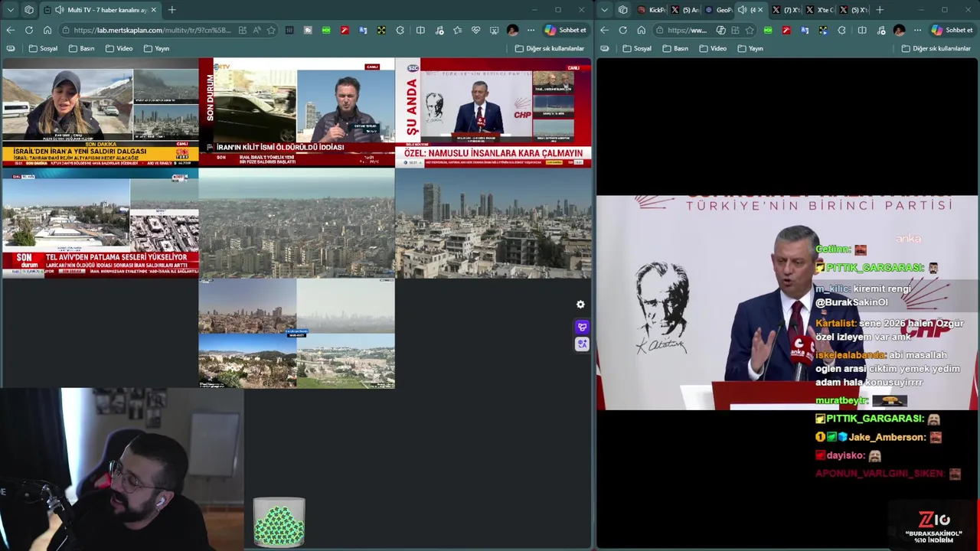Open screenshot tool in left toolbar
The height and width of the screenshot is (551, 980).
pyautogui.click(x=494, y=30)
